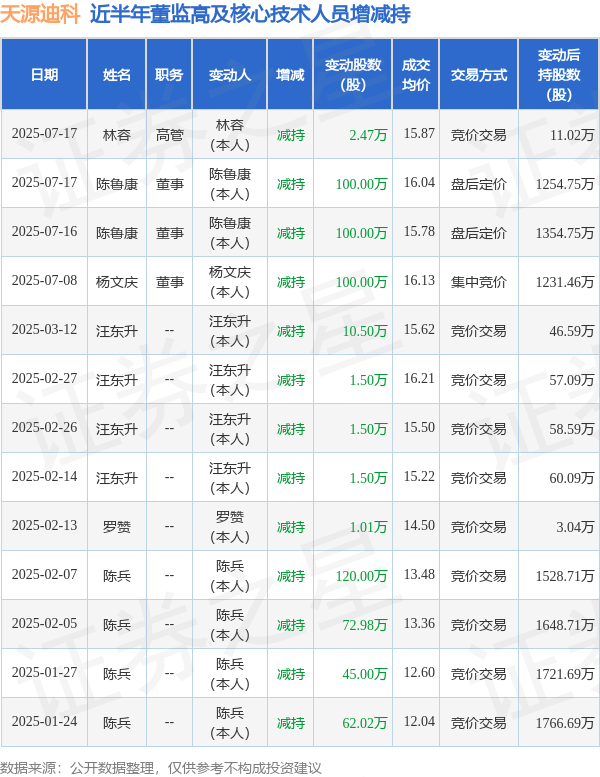Click the 15.87 average price cell
The image size is (600, 777).
pyautogui.click(x=419, y=133)
